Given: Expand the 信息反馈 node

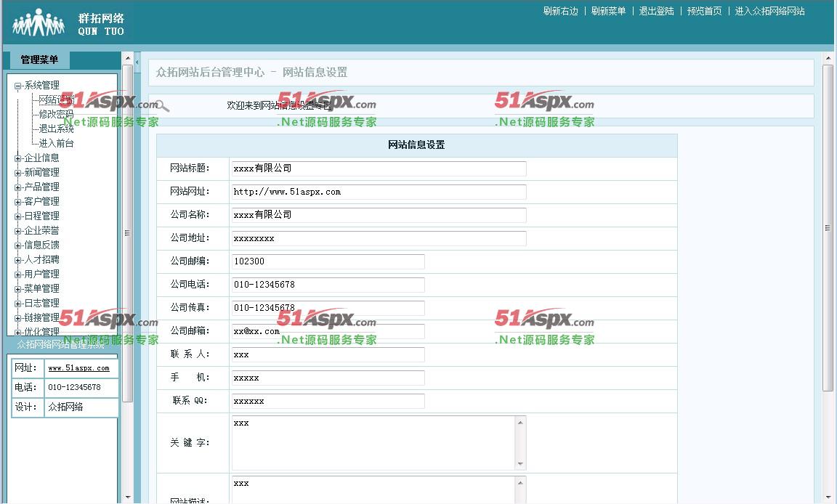Looking at the screenshot, I should pos(17,245).
